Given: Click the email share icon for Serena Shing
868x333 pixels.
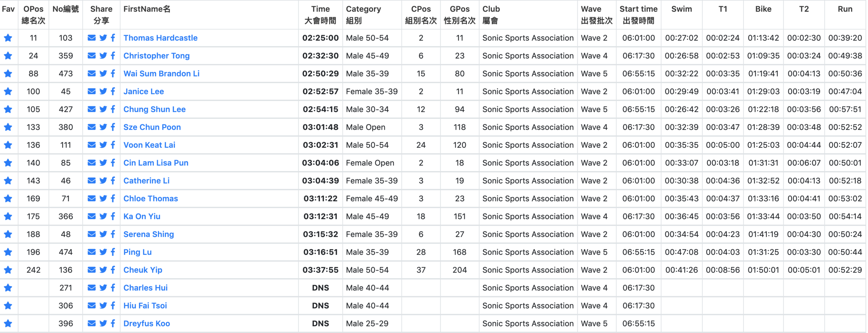Looking at the screenshot, I should click(x=91, y=234).
